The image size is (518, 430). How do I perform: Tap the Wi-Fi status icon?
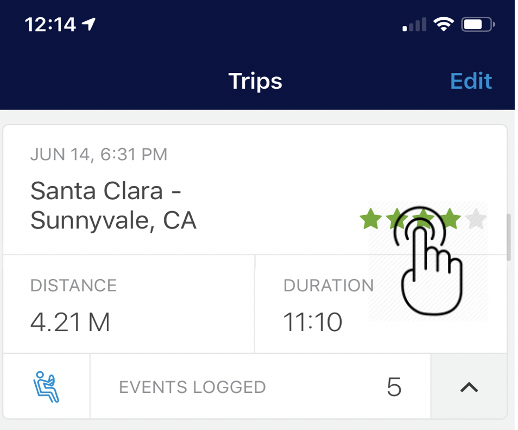click(x=444, y=24)
